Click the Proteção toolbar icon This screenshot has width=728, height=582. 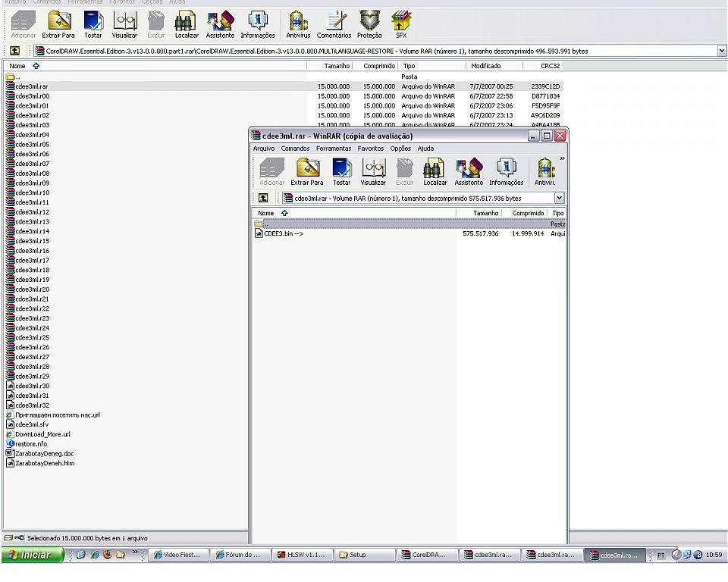click(369, 24)
